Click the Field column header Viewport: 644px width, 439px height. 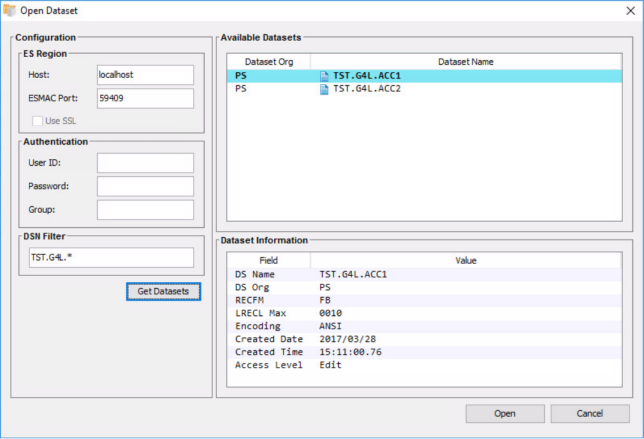tap(269, 259)
